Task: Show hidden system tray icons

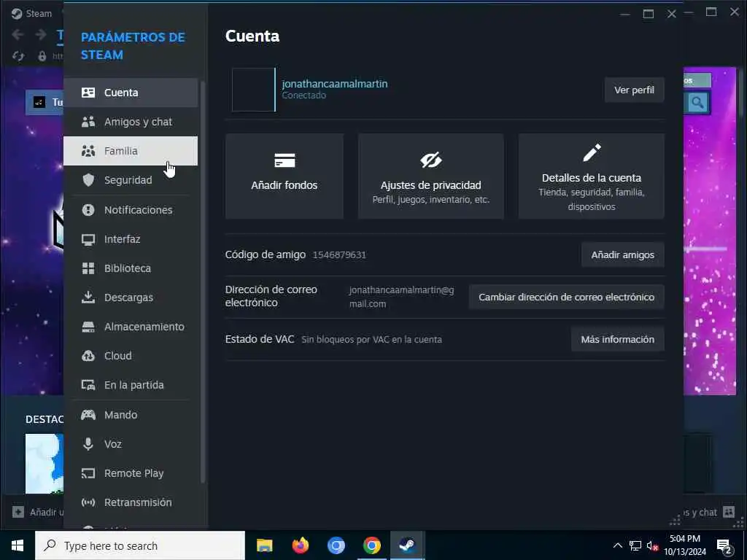Action: [x=617, y=545]
